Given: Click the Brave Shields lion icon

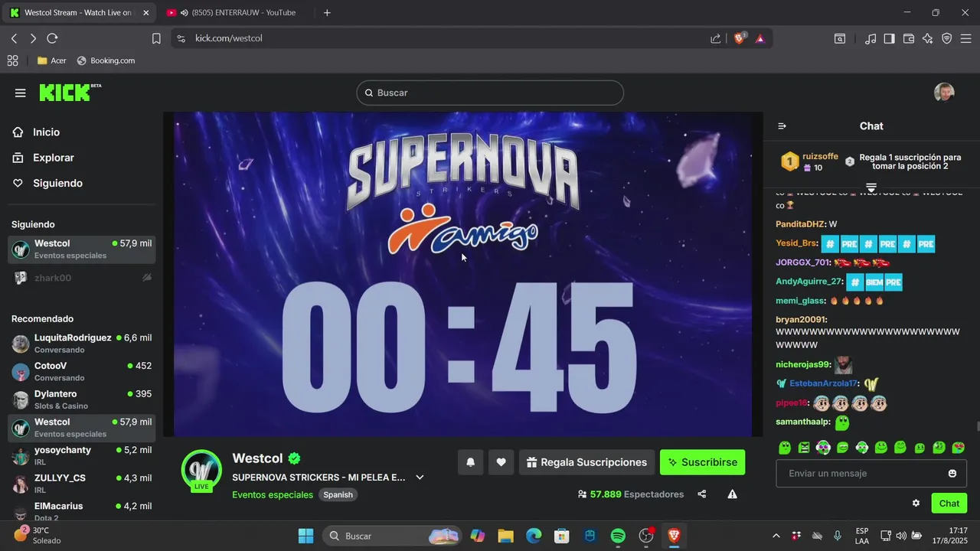Looking at the screenshot, I should point(740,38).
